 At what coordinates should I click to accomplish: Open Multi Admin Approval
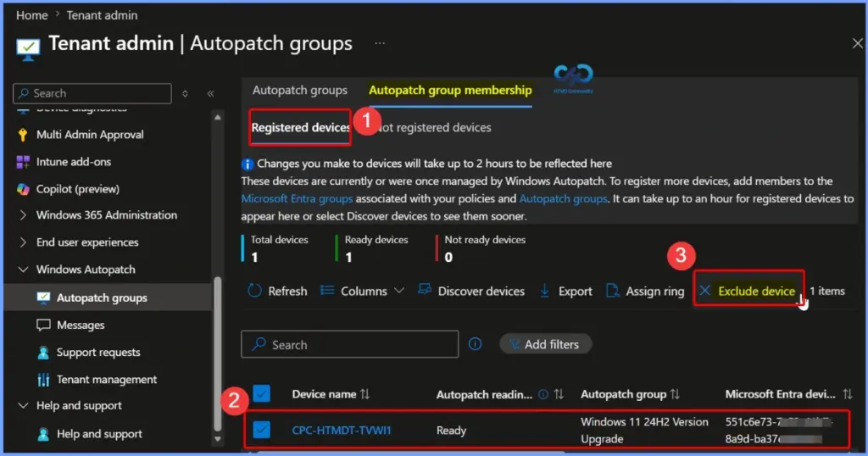pos(90,135)
